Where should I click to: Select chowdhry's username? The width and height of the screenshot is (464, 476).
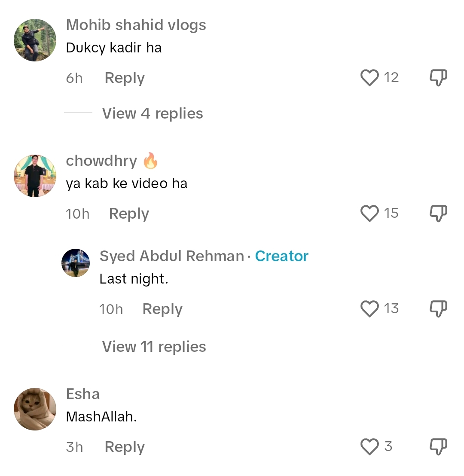pos(101,160)
